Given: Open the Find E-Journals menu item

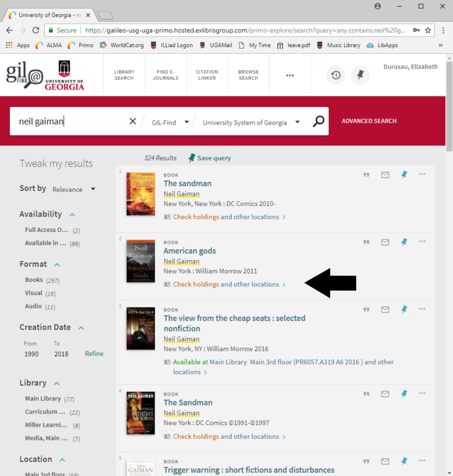Looking at the screenshot, I should pyautogui.click(x=166, y=75).
